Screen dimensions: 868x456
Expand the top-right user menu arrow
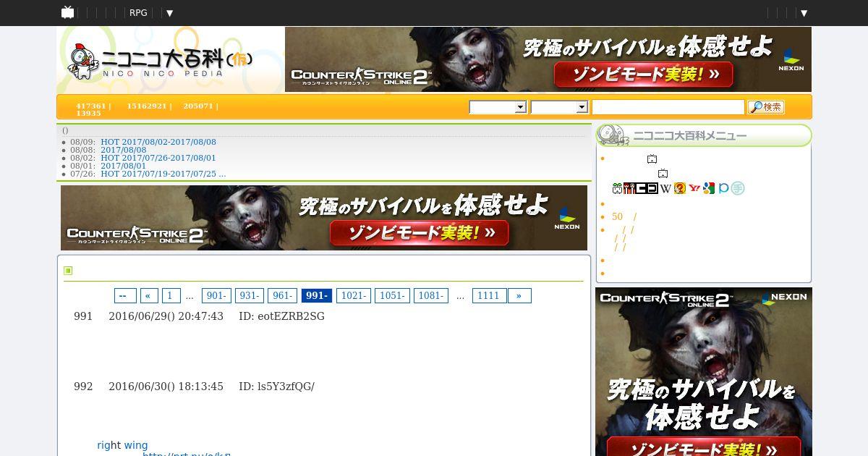[804, 13]
